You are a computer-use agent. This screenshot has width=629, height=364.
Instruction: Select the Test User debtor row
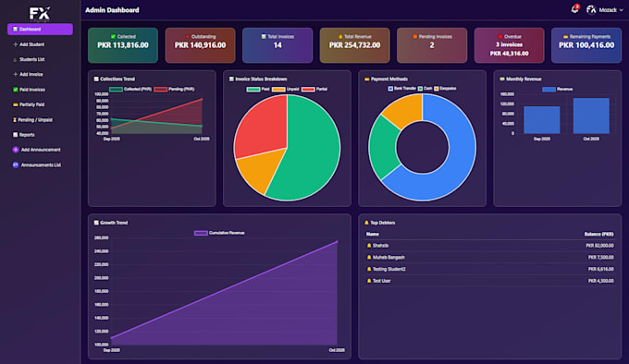pyautogui.click(x=490, y=281)
